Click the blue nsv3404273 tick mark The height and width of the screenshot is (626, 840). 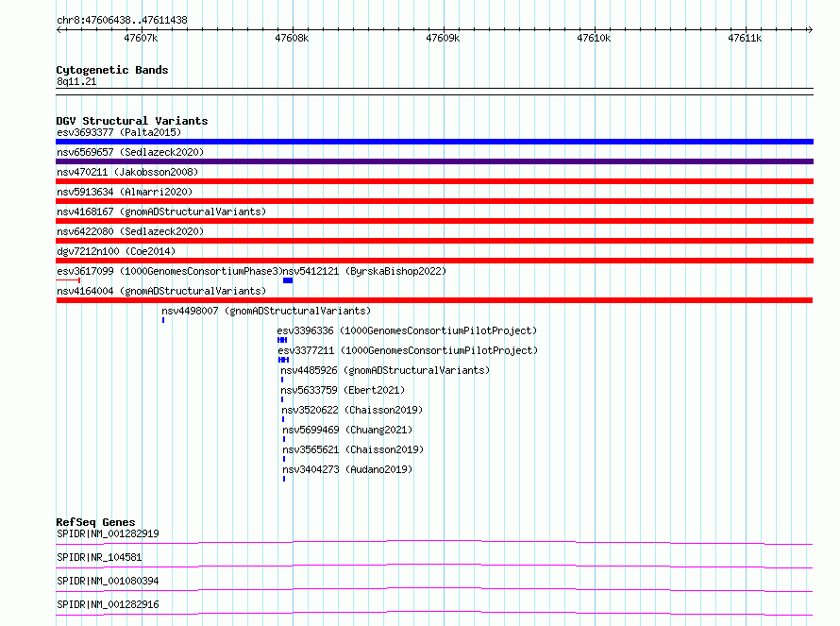click(x=284, y=479)
